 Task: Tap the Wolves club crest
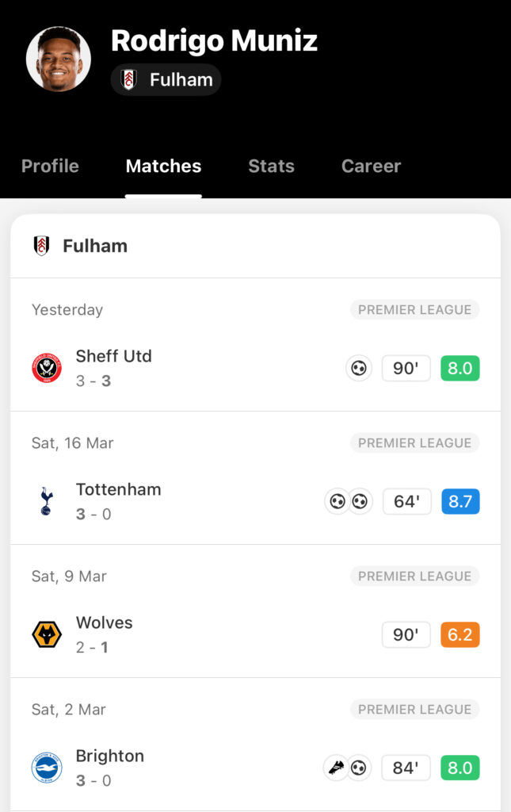[x=47, y=634]
